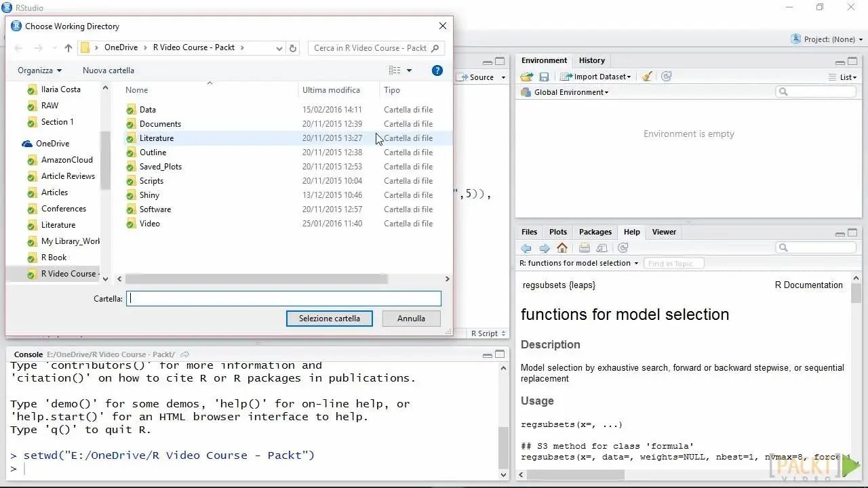Minimize the Console pane
Viewport: 868px width, 488px height.
point(488,354)
